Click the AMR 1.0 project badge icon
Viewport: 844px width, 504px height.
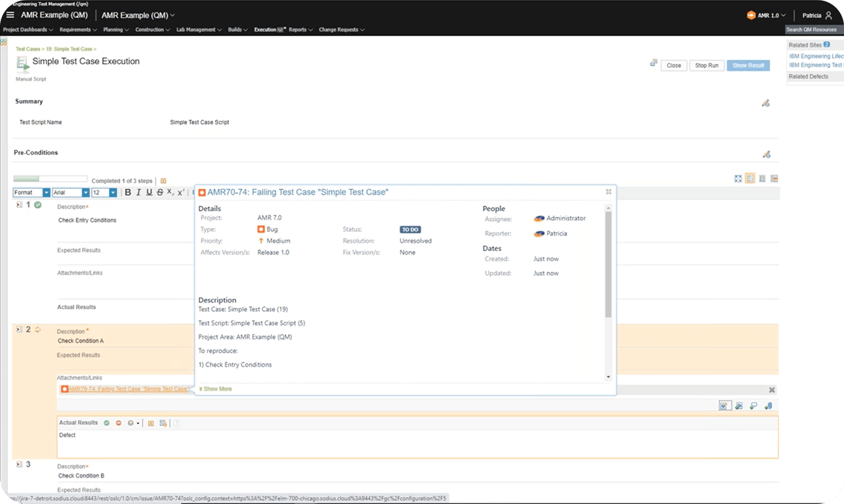[751, 15]
